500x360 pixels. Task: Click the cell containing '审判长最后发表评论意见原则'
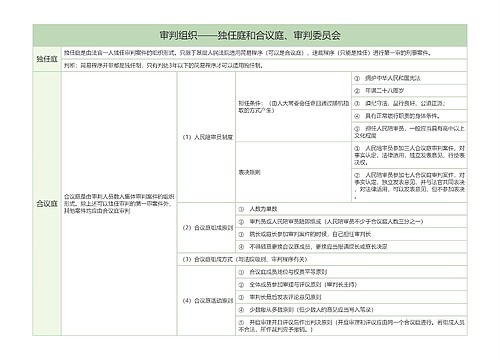point(351,297)
